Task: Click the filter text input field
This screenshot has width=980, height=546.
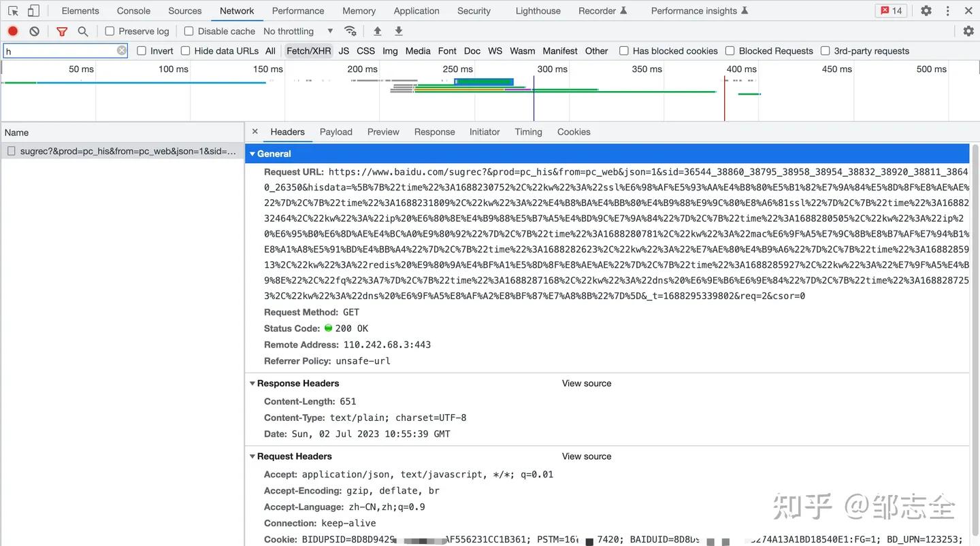Action: [60, 51]
